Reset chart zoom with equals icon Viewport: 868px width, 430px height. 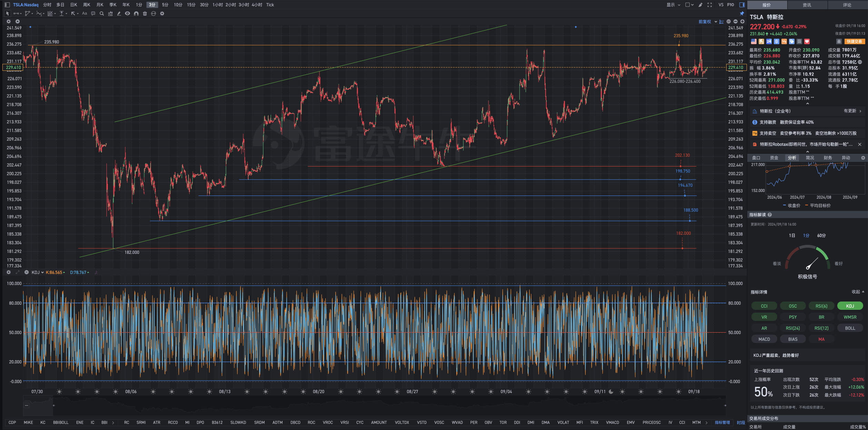(x=728, y=21)
